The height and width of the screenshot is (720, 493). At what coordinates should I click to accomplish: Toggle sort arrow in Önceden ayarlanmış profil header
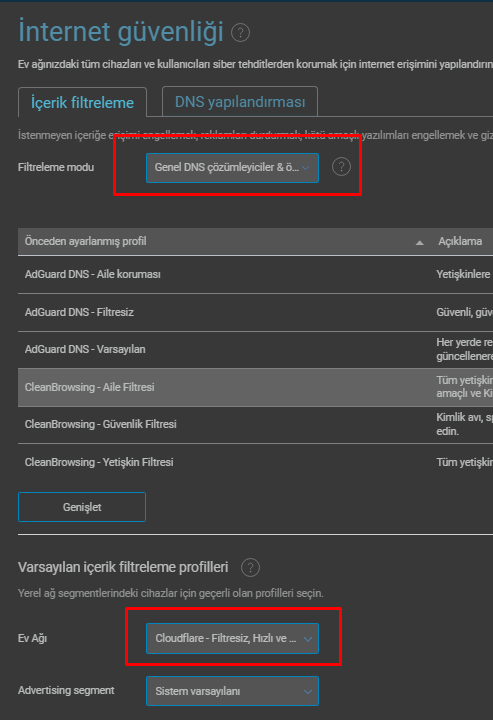(420, 242)
